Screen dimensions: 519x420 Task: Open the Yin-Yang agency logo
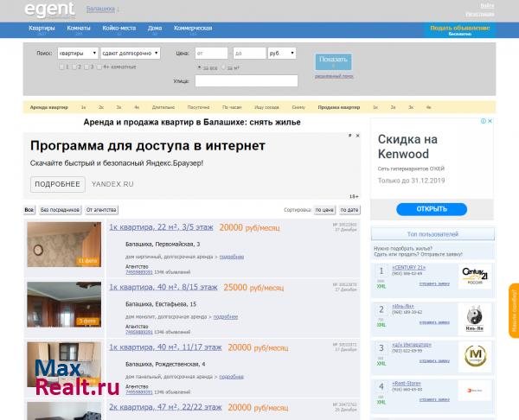pos(475,319)
